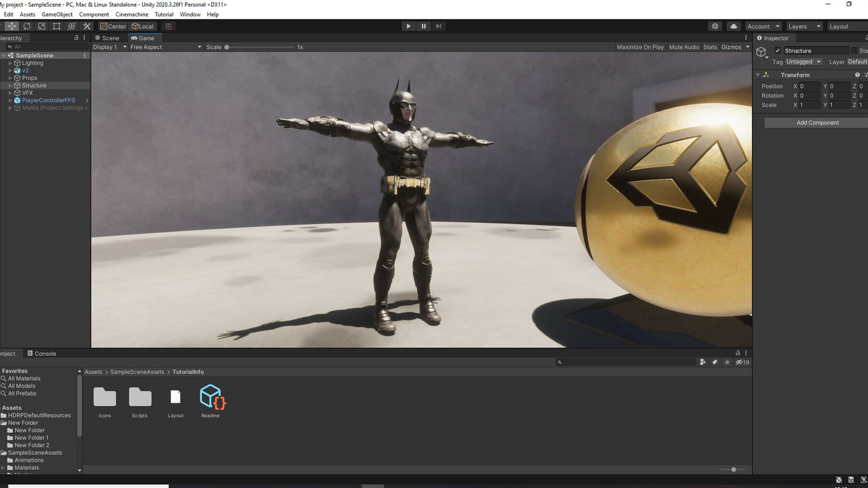Open Account dropdown
Viewport: 868px width, 488px height.
click(763, 26)
